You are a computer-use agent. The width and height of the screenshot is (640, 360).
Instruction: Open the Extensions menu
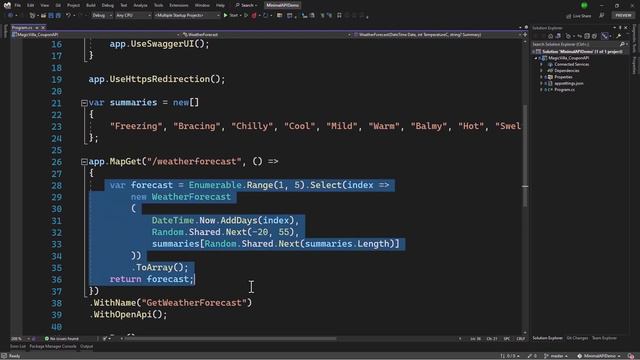pos(179,5)
